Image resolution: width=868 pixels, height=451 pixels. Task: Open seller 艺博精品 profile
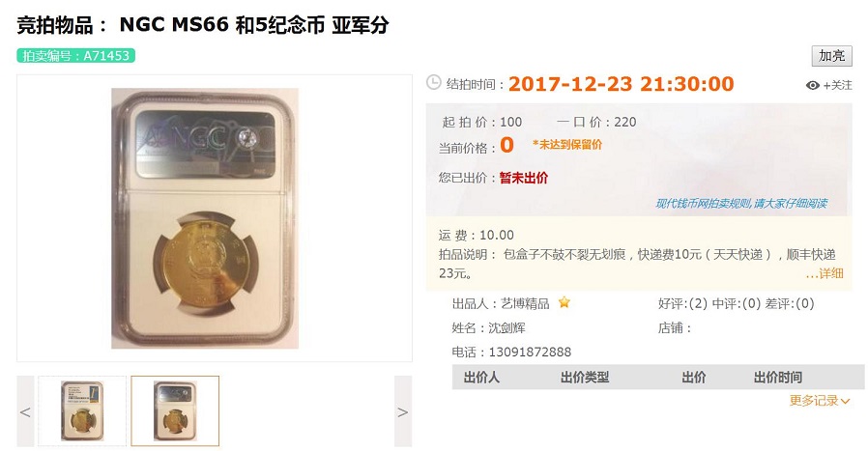[525, 303]
